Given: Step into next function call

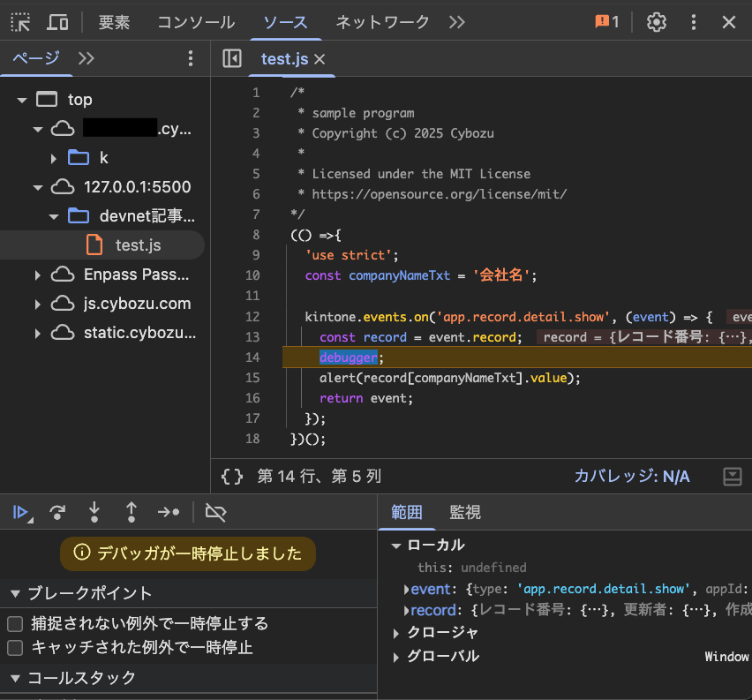Looking at the screenshot, I should tap(94, 512).
